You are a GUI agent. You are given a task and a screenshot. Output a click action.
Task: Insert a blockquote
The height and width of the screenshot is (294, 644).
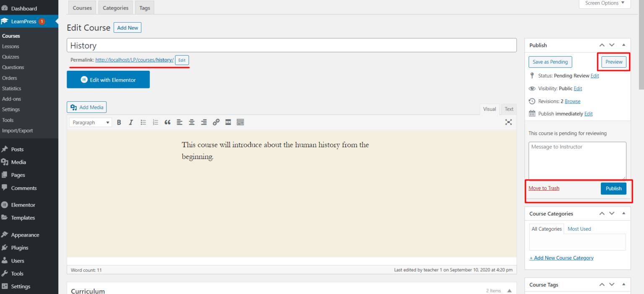point(167,122)
